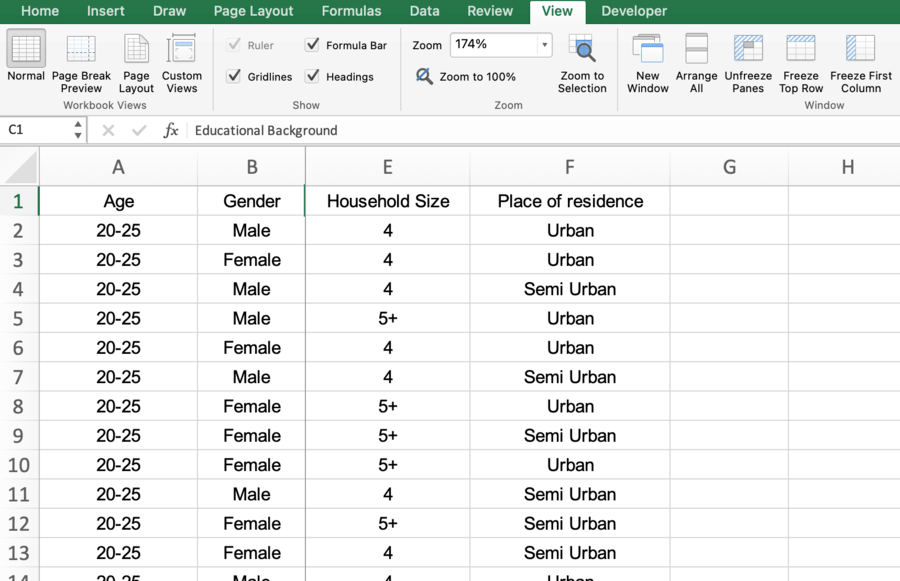
Task: Open a New Window
Action: pos(647,50)
